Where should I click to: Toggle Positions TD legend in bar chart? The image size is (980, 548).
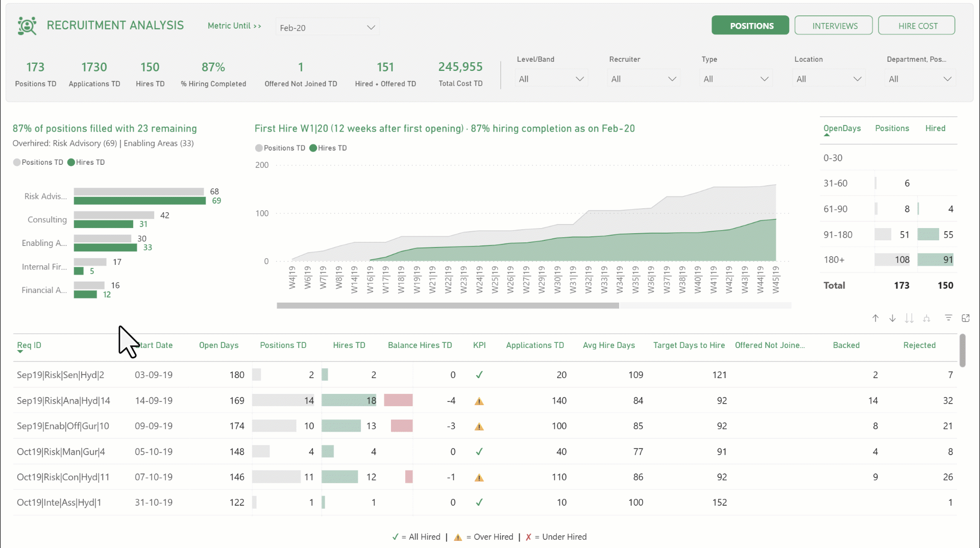point(38,162)
